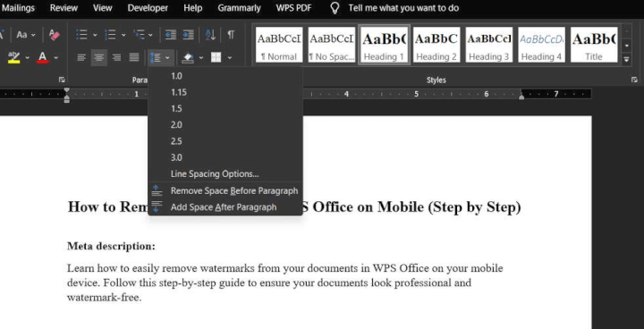Open Line Spacing Options...
This screenshot has height=329, width=644.
pyautogui.click(x=225, y=174)
